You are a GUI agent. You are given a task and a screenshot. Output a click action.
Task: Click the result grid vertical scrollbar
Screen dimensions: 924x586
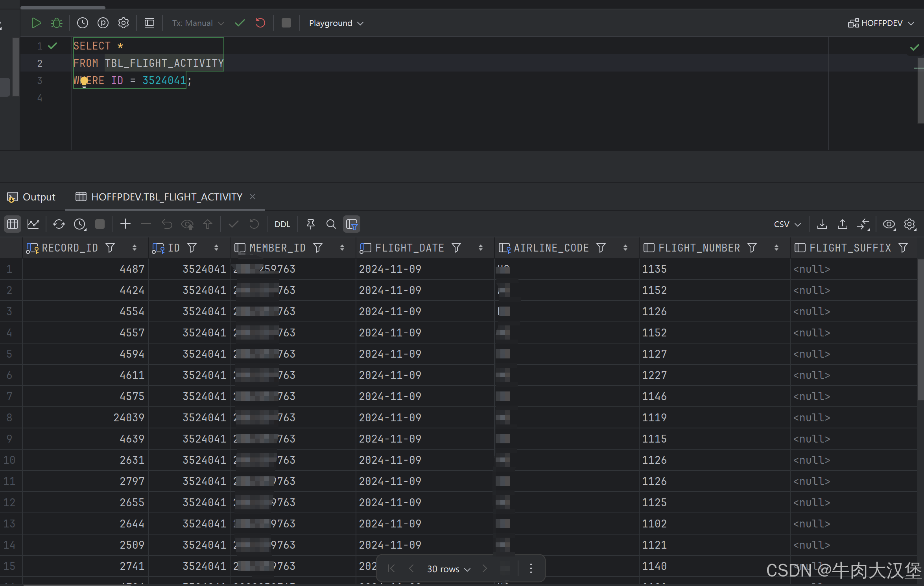[920, 330]
